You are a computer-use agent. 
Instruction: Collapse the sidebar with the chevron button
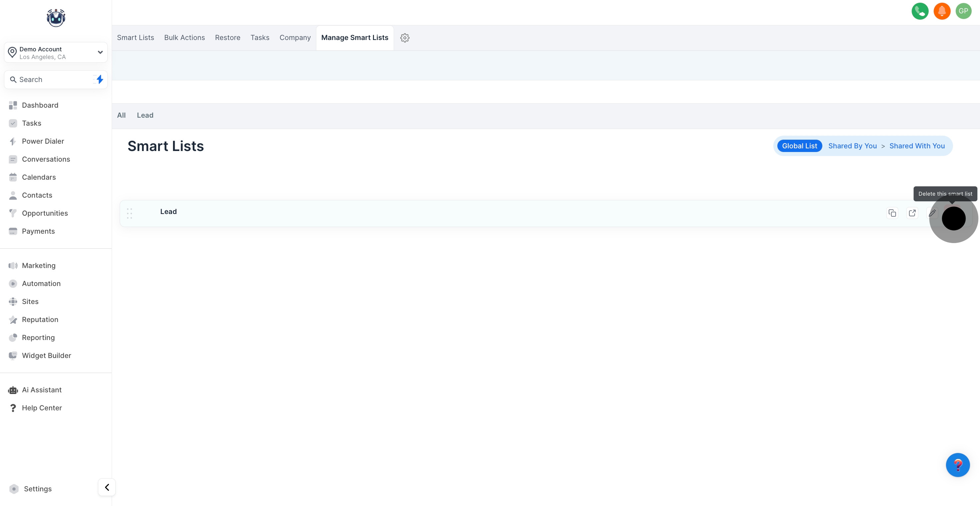pyautogui.click(x=107, y=487)
